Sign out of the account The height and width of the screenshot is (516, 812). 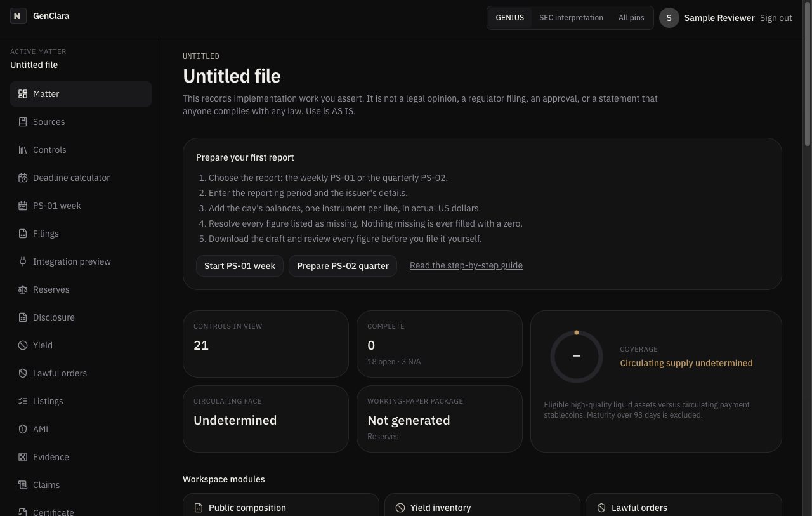[x=776, y=18]
